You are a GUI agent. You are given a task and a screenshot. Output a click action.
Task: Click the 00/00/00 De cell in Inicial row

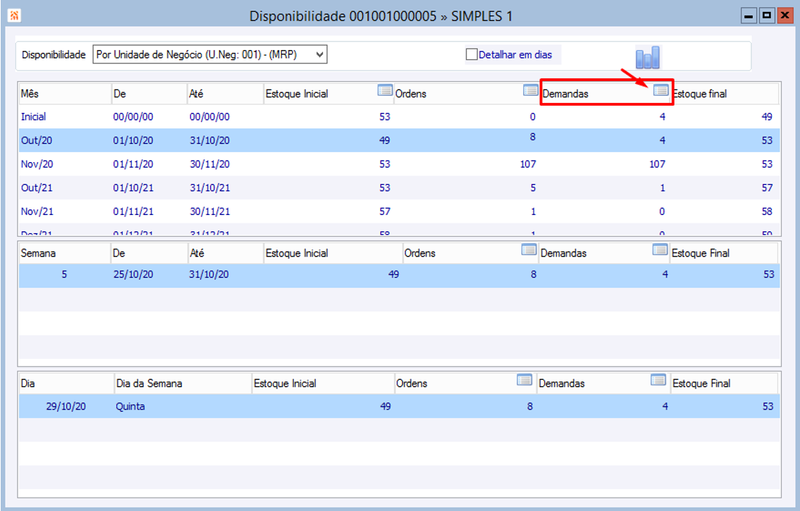[x=133, y=117]
